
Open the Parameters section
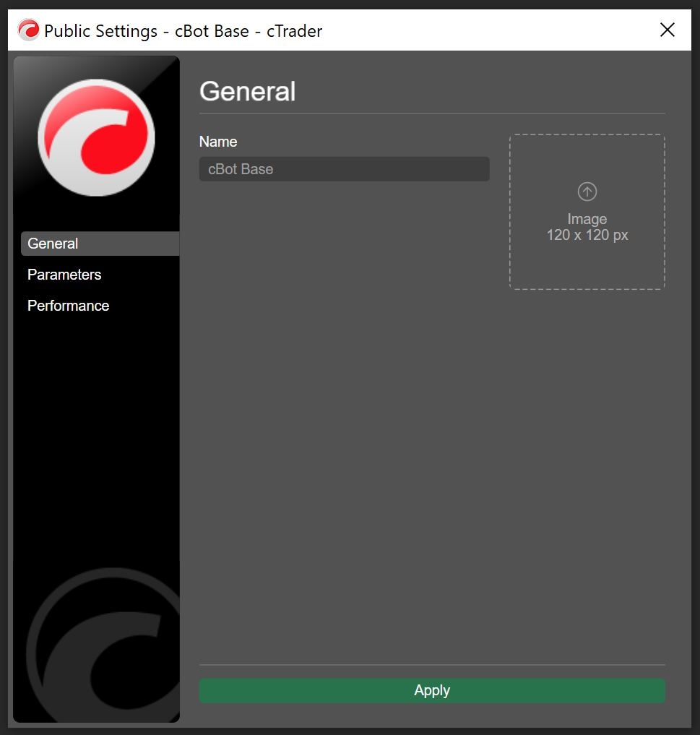point(64,274)
